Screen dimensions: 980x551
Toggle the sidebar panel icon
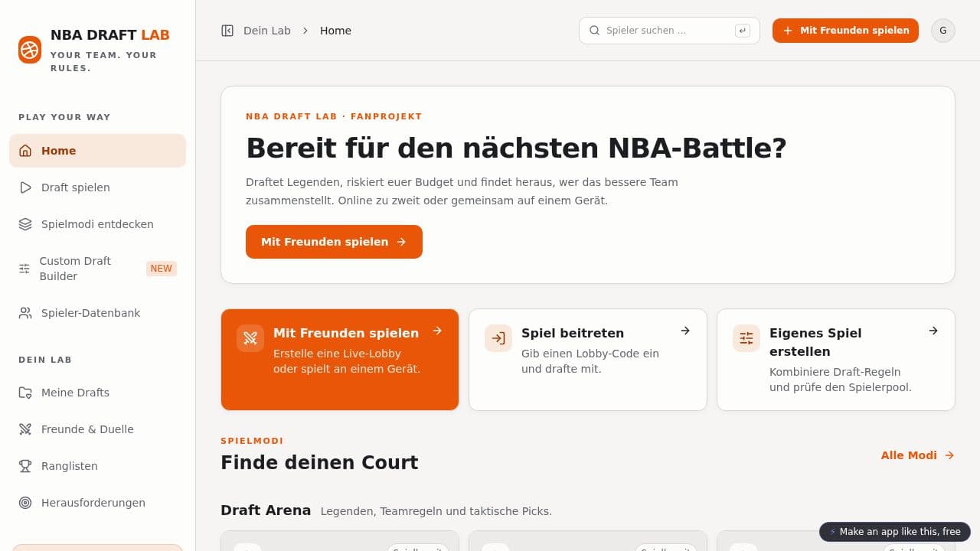[227, 31]
